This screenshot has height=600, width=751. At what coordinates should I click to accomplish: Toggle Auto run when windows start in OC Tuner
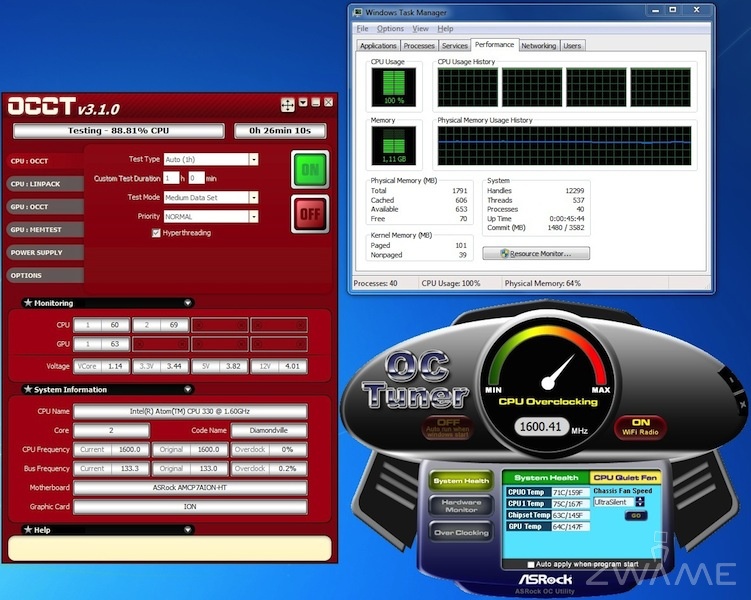click(447, 428)
